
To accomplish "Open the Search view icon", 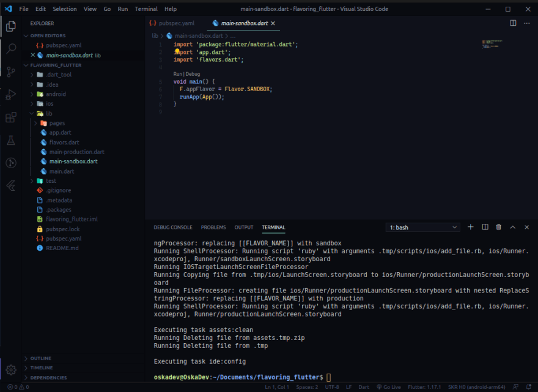I will 11,48.
